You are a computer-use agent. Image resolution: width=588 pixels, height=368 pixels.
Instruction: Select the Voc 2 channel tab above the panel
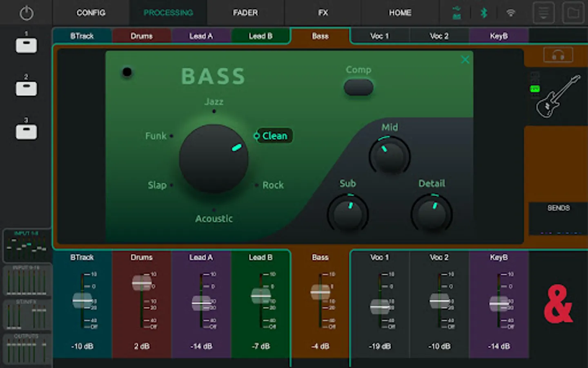click(439, 36)
